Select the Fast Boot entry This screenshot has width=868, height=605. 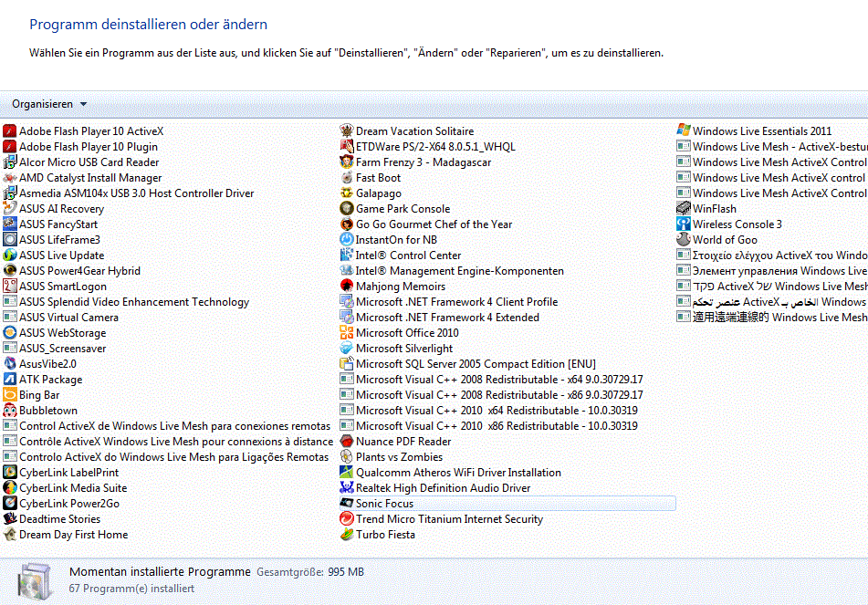pos(371,178)
